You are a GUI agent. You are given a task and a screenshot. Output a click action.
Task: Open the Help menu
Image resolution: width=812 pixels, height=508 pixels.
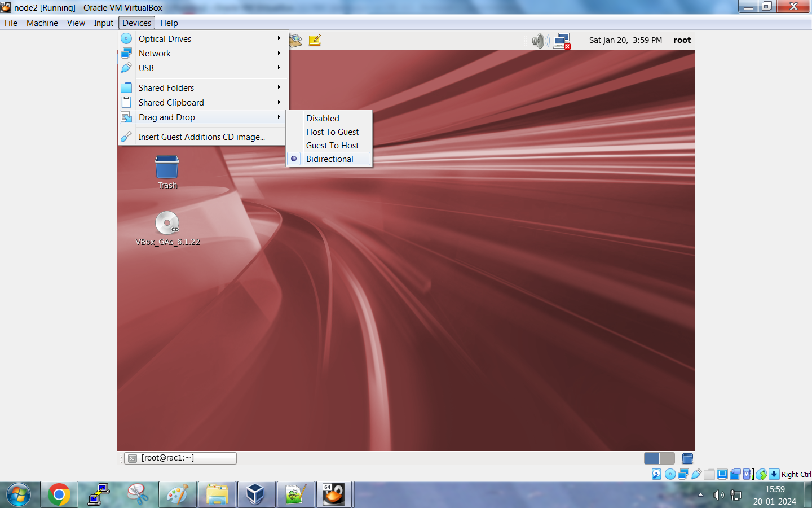tap(169, 23)
